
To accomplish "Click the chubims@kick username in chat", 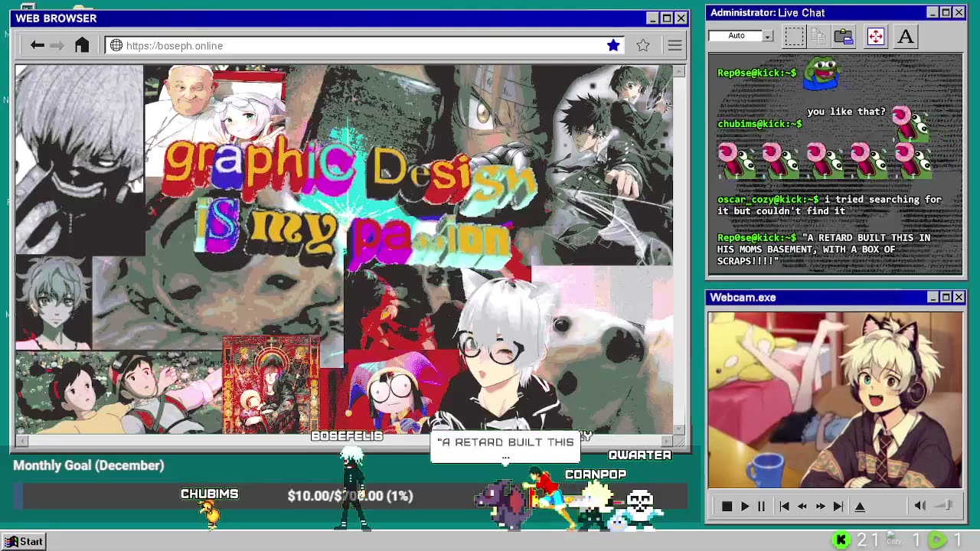I will 759,124.
